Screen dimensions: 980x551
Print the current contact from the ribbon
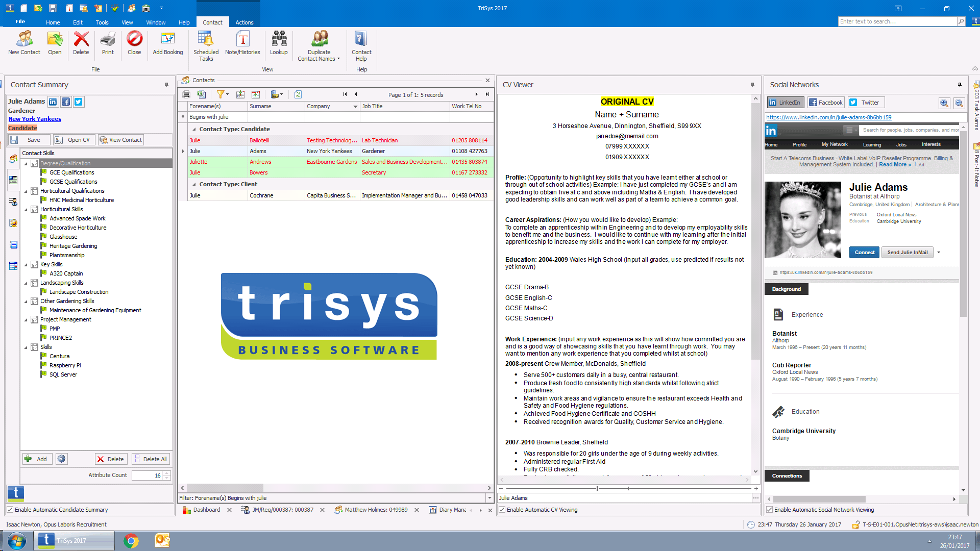pyautogui.click(x=107, y=45)
